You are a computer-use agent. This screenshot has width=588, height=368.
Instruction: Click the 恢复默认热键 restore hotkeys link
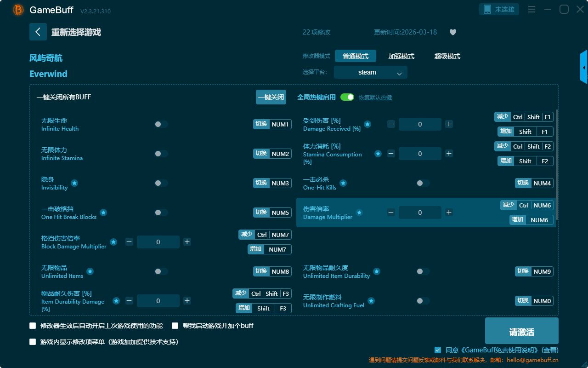coord(375,98)
